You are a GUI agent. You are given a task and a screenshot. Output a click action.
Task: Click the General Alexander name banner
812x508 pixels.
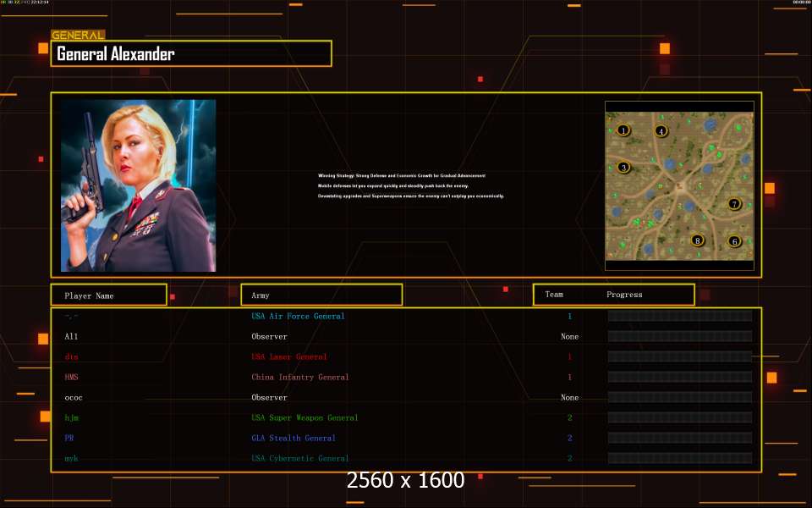(191, 53)
